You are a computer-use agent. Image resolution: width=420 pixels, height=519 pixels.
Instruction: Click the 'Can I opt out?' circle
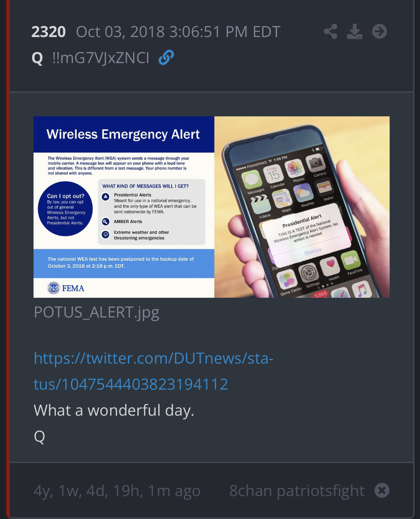(65, 209)
